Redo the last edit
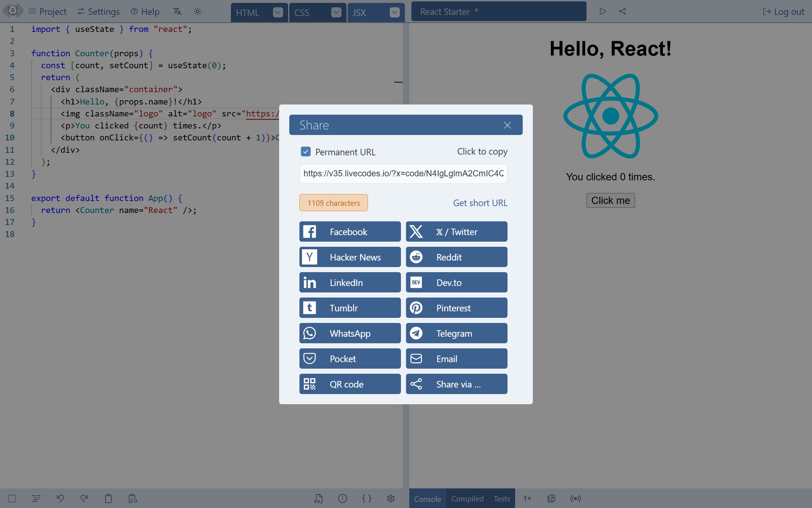812x508 pixels. 84,498
